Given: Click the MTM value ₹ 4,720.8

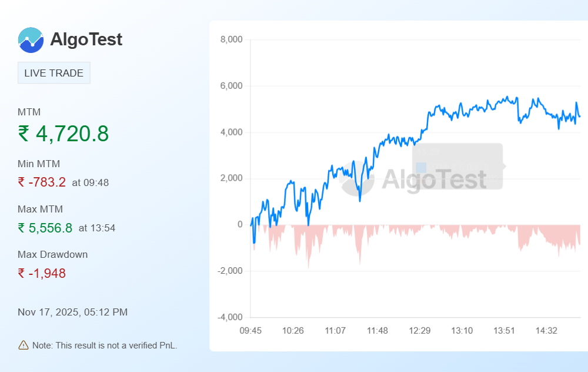Looking at the screenshot, I should pos(64,134).
